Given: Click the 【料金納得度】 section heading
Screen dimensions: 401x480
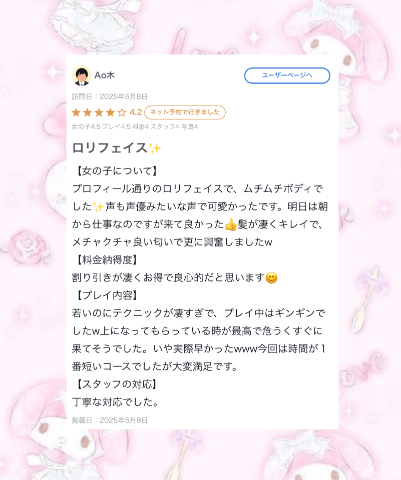Looking at the screenshot, I should (x=106, y=260).
